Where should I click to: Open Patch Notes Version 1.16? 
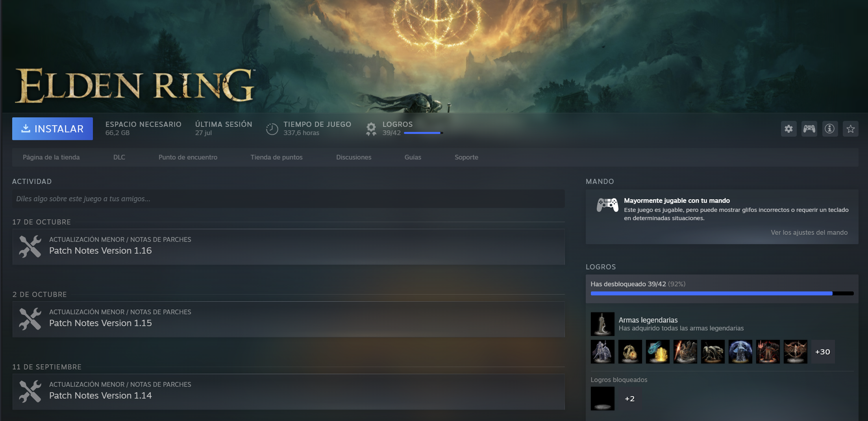click(x=289, y=247)
